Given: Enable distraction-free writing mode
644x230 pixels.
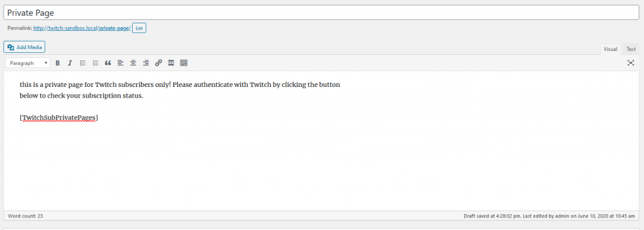Looking at the screenshot, I should click(x=631, y=63).
